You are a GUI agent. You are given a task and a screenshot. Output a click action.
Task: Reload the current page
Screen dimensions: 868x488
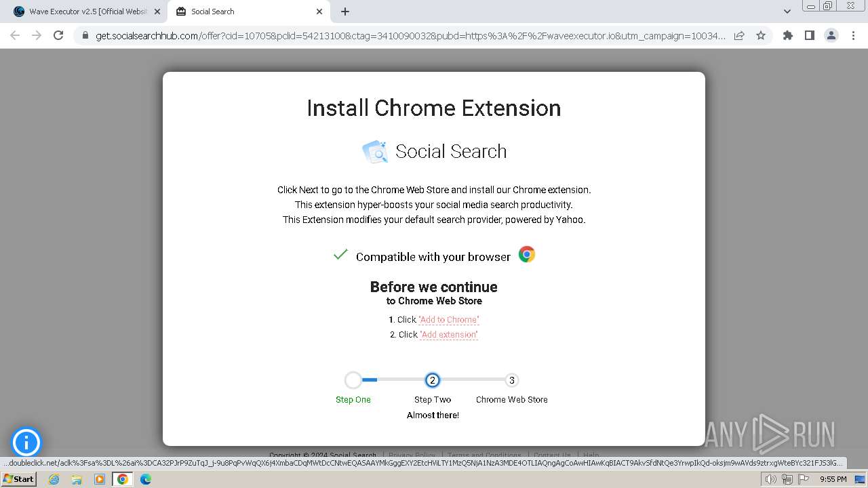pos(58,35)
